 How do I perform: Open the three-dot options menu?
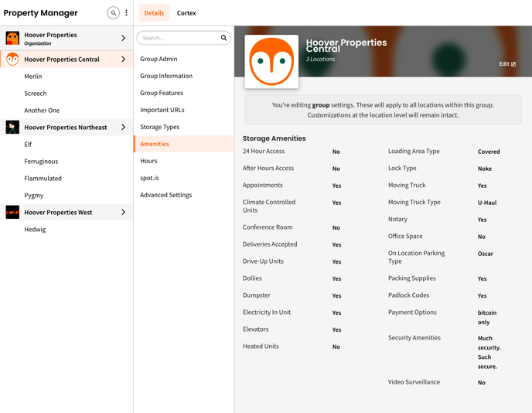click(x=127, y=13)
